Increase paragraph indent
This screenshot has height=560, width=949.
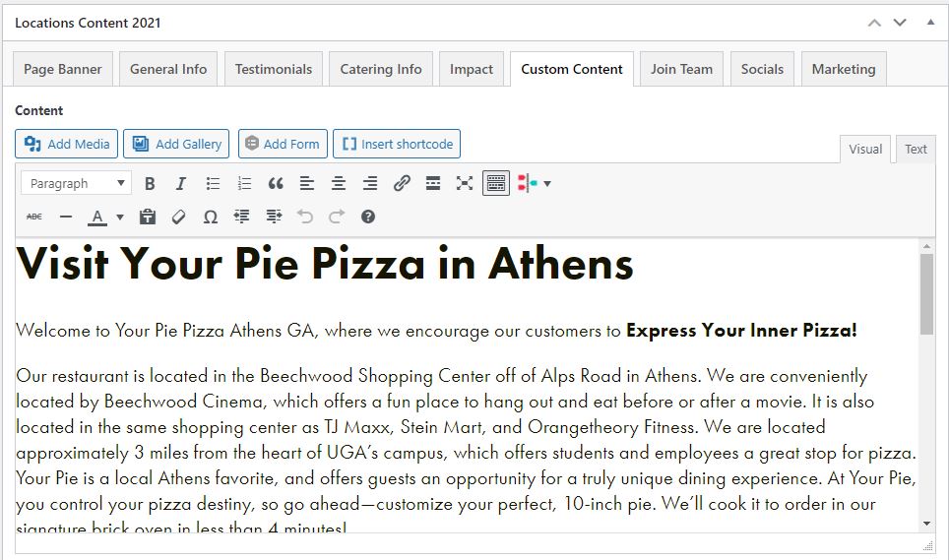click(x=274, y=217)
